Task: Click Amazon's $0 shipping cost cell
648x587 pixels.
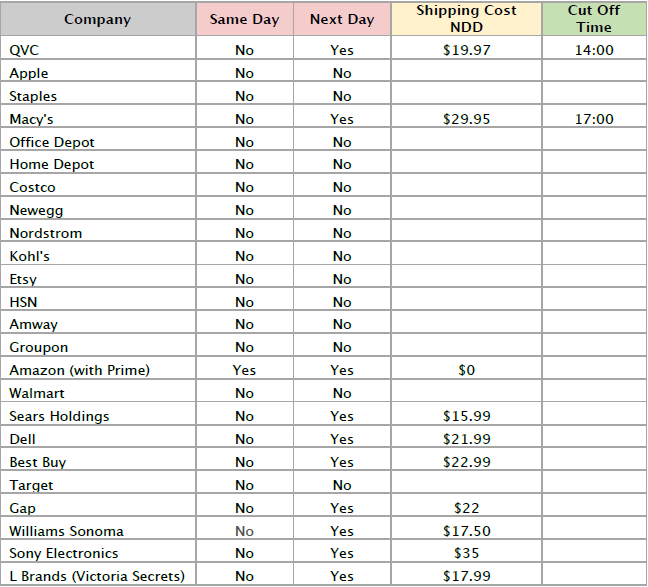Action: coord(466,370)
